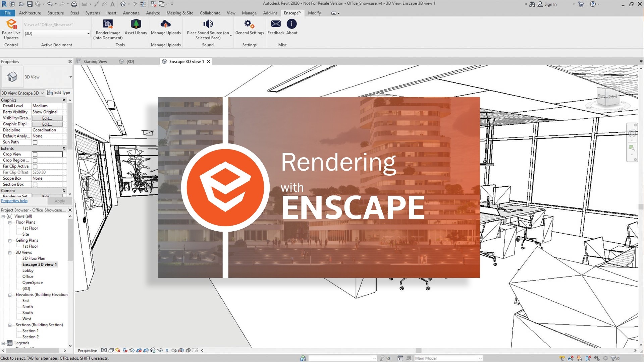Switch to the Starting View tab

[95, 62]
